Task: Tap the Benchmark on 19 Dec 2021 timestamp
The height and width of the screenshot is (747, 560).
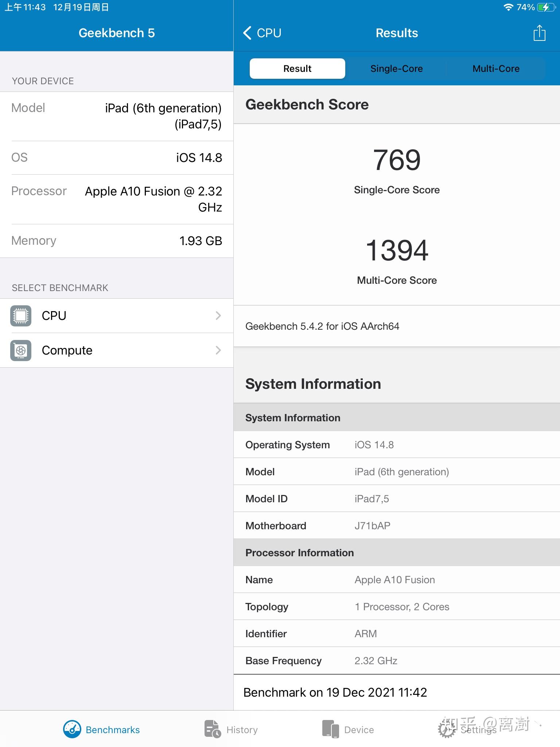Action: (335, 692)
